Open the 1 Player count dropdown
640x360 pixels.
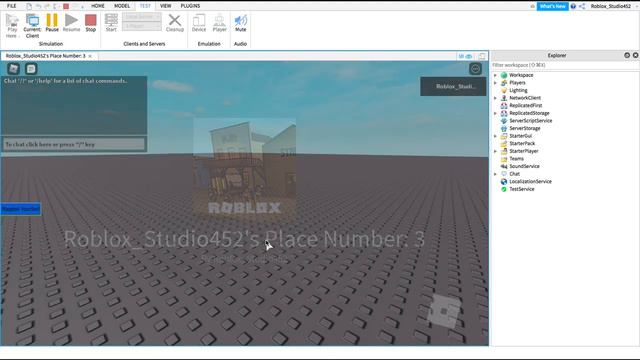click(142, 26)
